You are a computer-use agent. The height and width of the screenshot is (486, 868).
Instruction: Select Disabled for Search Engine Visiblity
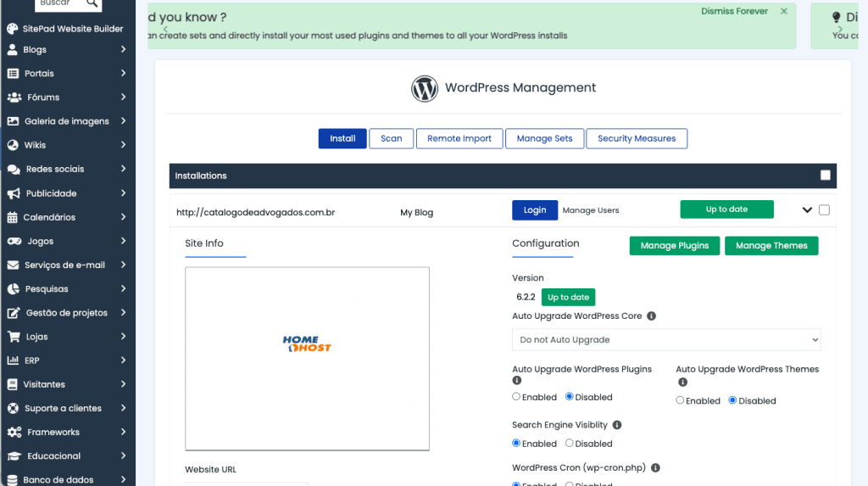pyautogui.click(x=569, y=443)
